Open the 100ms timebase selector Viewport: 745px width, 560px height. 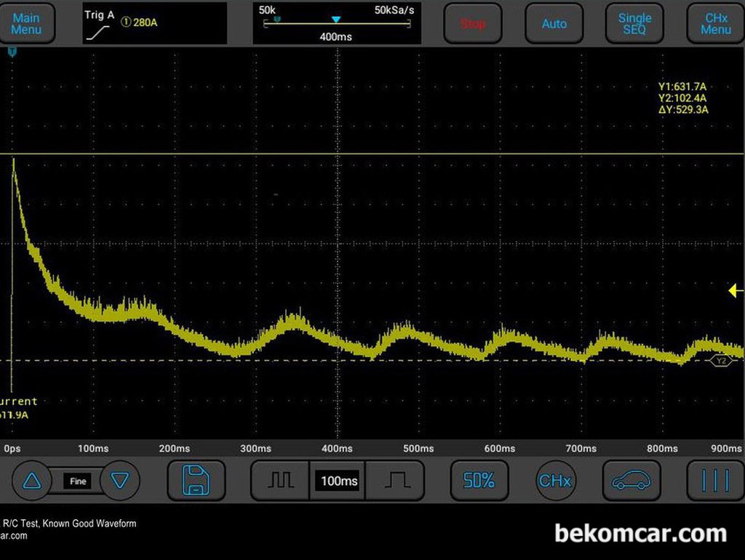pos(339,481)
